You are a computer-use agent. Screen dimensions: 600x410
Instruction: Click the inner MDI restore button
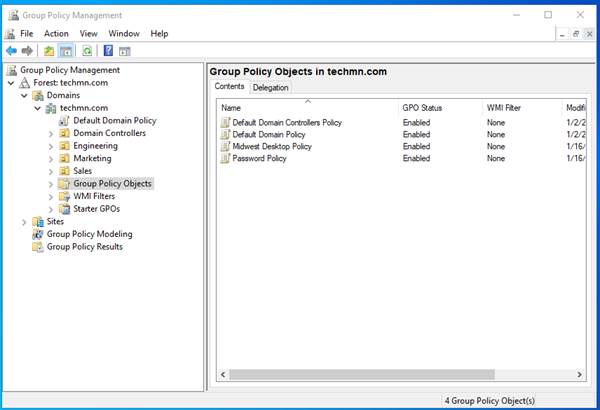coord(576,34)
